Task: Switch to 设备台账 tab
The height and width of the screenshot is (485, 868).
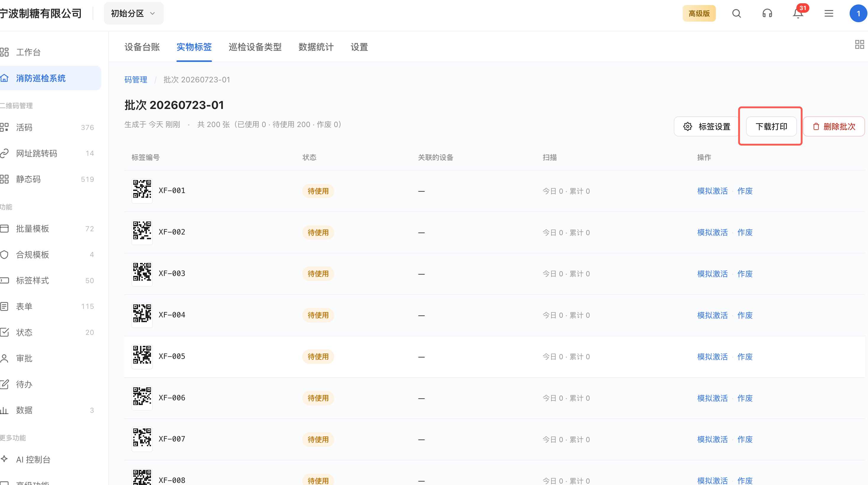Action: point(142,47)
